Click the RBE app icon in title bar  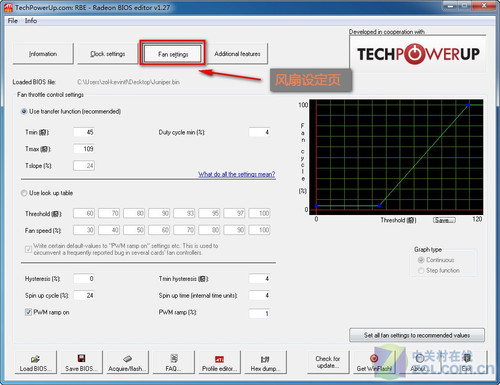pyautogui.click(x=8, y=7)
